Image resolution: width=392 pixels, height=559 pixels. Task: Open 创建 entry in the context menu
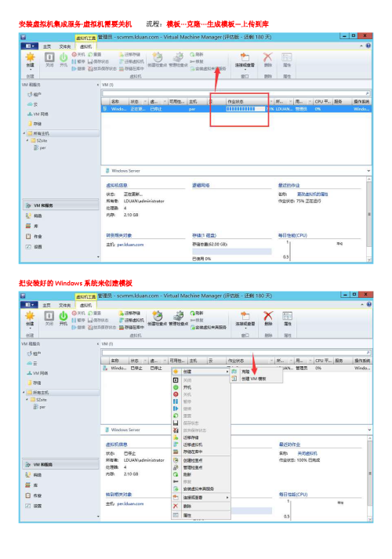pyautogui.click(x=201, y=372)
